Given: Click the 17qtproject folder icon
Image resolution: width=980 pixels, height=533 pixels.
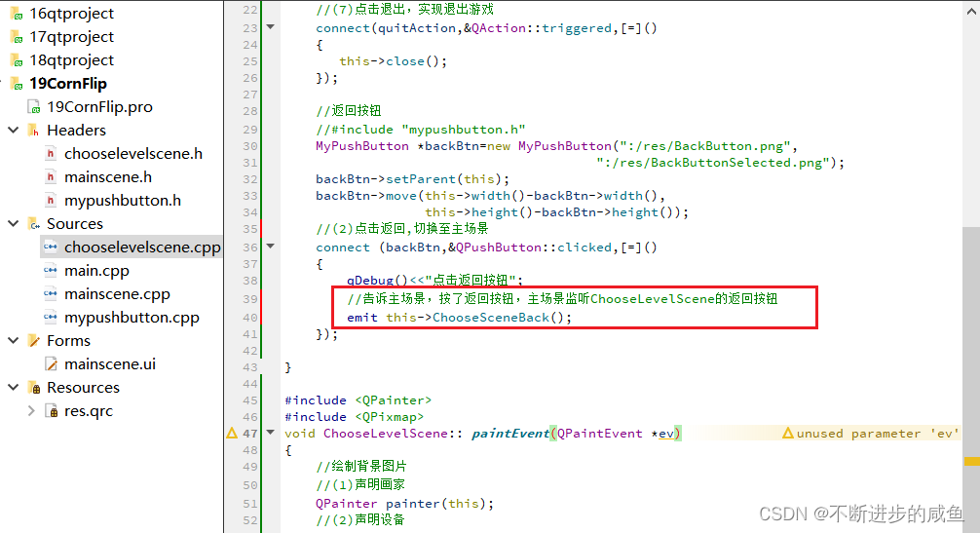Looking at the screenshot, I should pyautogui.click(x=18, y=37).
